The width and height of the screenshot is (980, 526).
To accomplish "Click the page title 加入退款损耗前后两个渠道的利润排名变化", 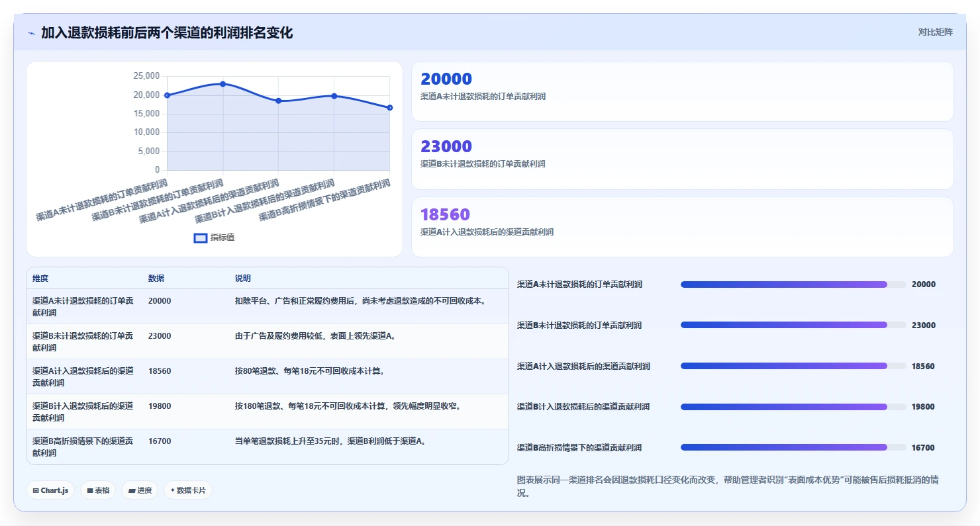I will tap(167, 32).
